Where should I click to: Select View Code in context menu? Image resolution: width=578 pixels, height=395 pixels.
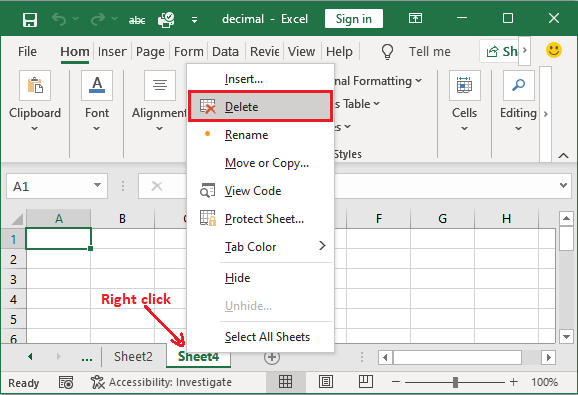(x=260, y=191)
